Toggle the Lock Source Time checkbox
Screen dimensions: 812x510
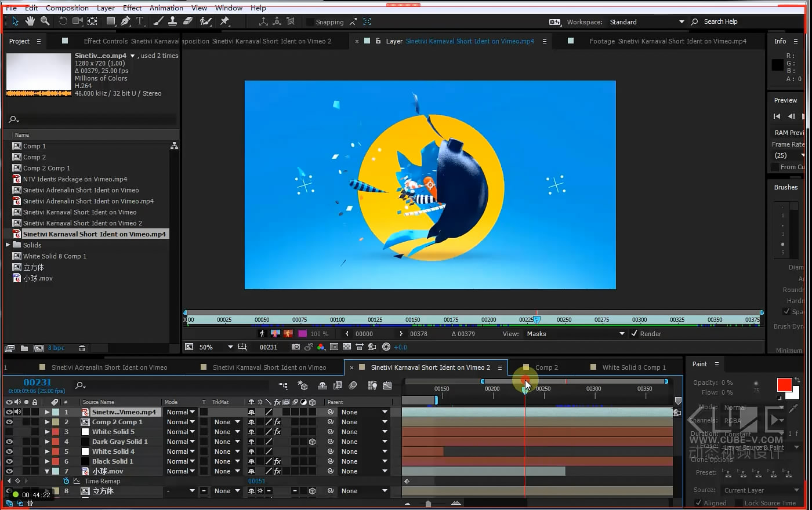point(739,503)
